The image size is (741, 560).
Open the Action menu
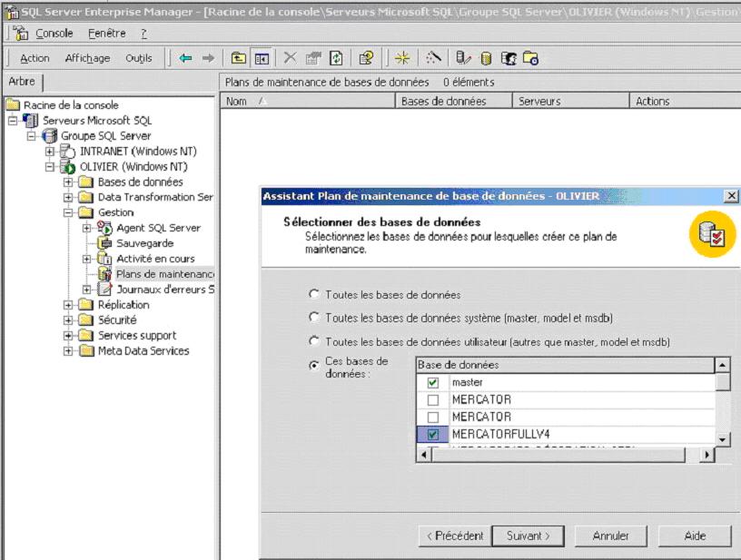[x=35, y=58]
